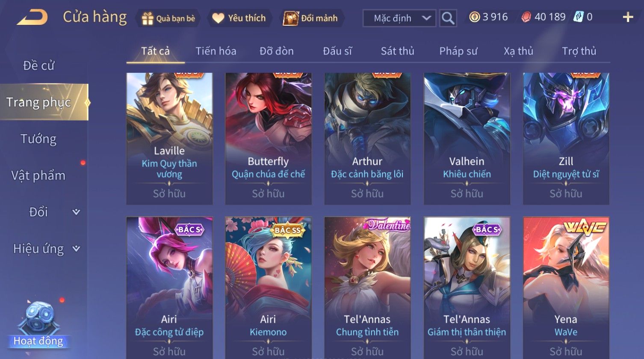Open Vật phẩm sidebar entry
The width and height of the screenshot is (644, 359).
[x=38, y=175]
